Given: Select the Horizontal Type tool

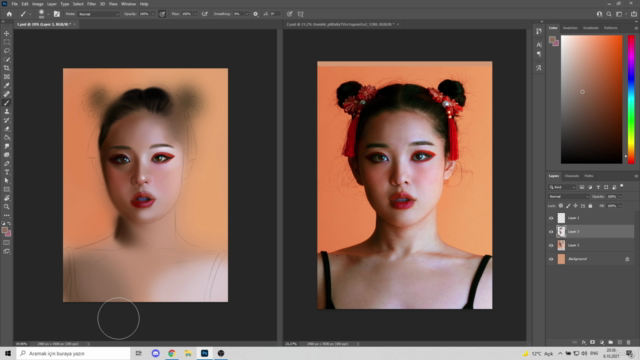Looking at the screenshot, I should [x=7, y=172].
